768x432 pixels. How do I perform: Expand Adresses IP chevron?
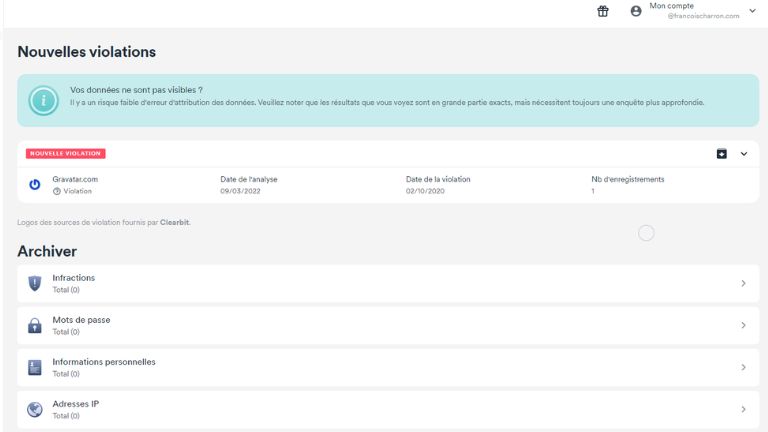pos(743,409)
